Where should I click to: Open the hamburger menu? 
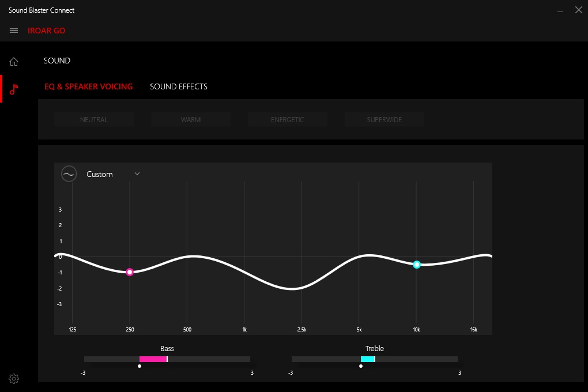14,31
